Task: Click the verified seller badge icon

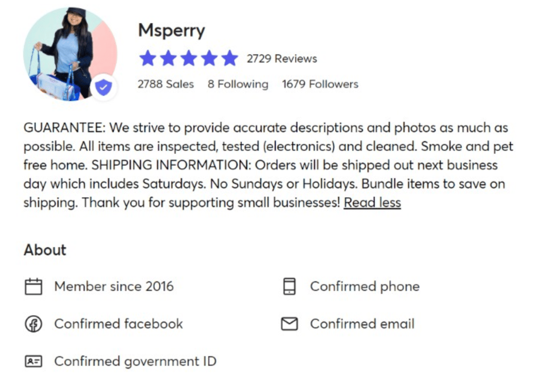Action: (103, 87)
